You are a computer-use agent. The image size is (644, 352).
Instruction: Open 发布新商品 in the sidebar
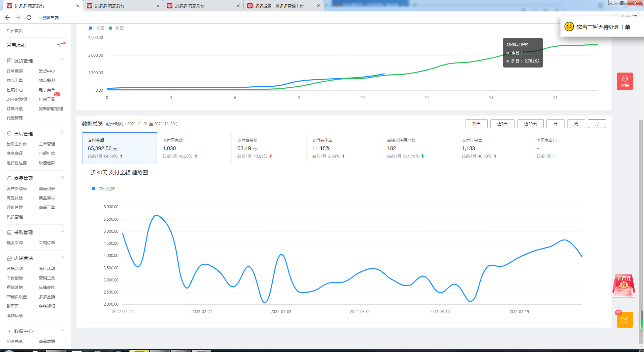tap(17, 189)
